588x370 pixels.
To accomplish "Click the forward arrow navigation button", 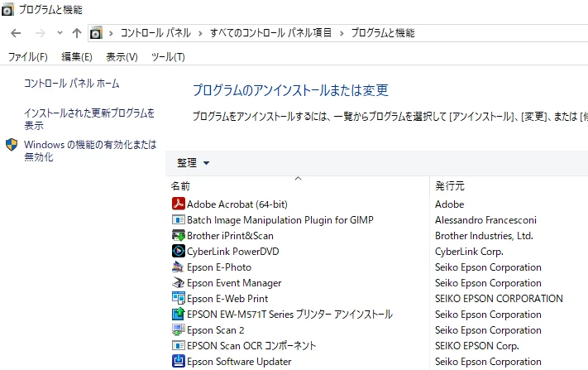I will click(41, 33).
